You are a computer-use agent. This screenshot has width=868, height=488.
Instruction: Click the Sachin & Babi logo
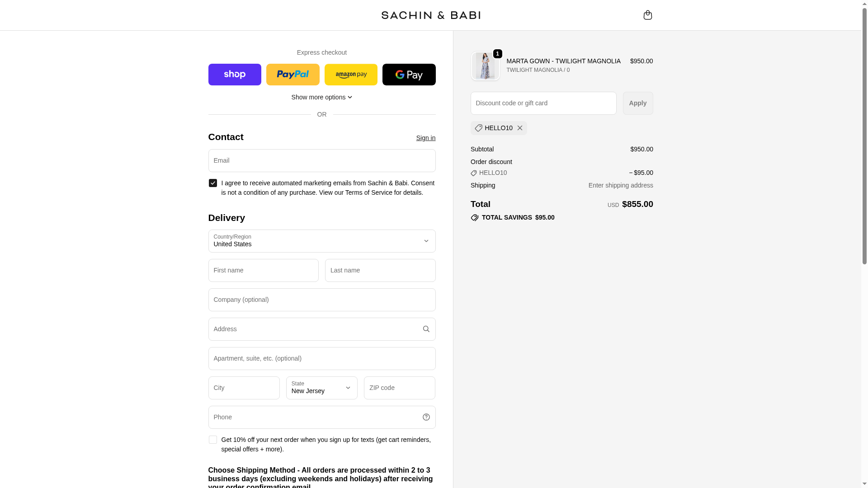(430, 15)
